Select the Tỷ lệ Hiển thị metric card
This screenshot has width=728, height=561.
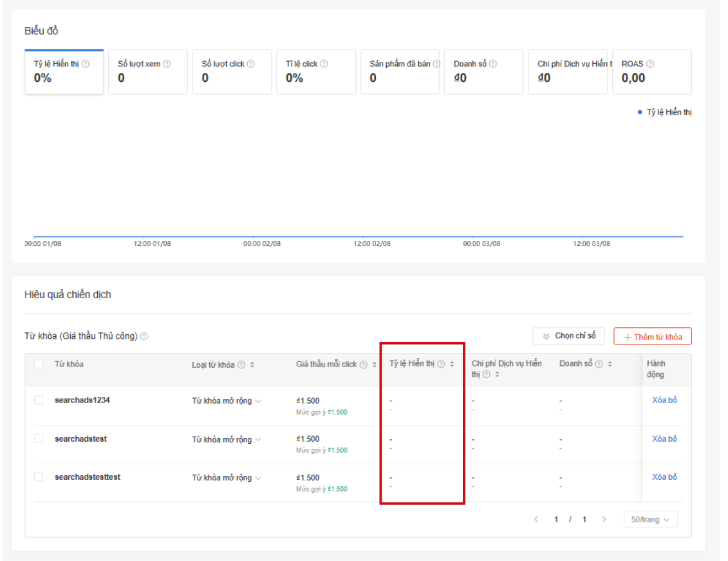64,71
